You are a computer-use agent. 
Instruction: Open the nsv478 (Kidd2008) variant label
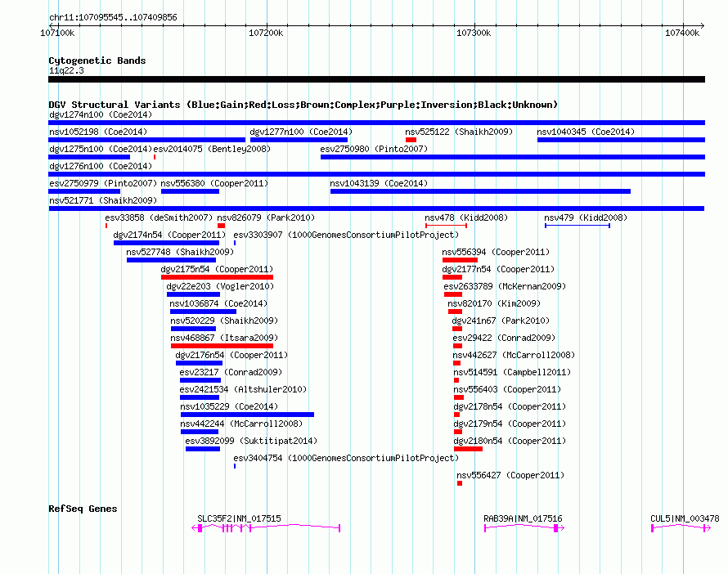tap(466, 217)
